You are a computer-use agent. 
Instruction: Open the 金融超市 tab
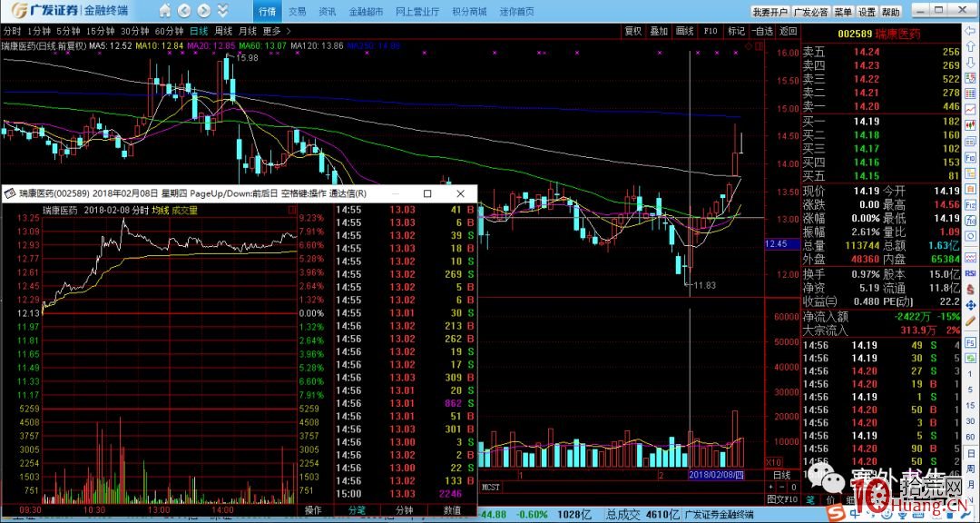coord(365,12)
